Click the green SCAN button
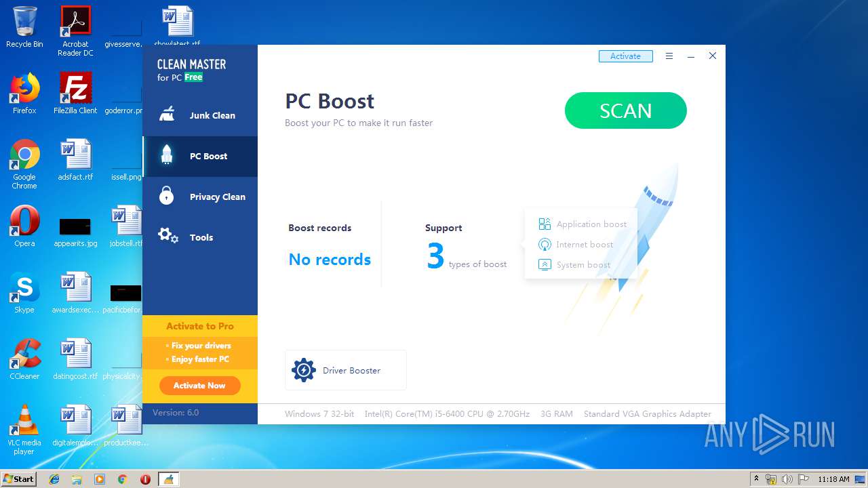The height and width of the screenshot is (488, 868). point(625,110)
